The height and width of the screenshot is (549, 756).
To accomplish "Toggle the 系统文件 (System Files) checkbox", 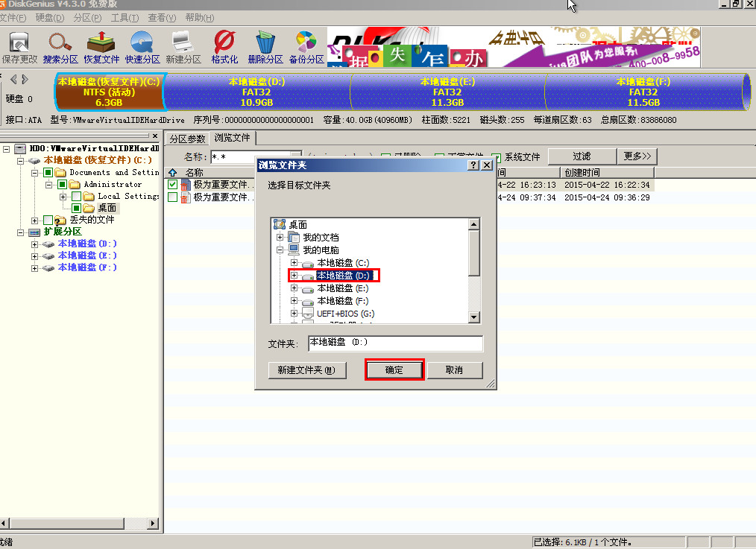I will 497,156.
